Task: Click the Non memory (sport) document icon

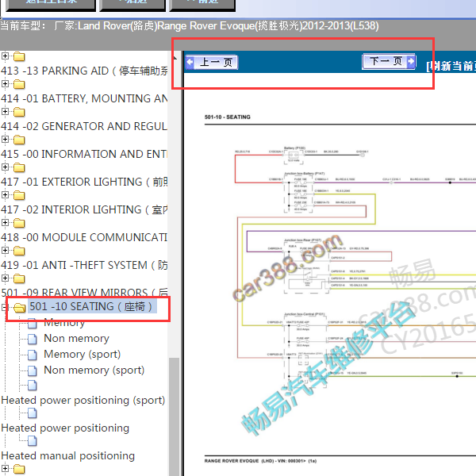Action: (x=33, y=370)
